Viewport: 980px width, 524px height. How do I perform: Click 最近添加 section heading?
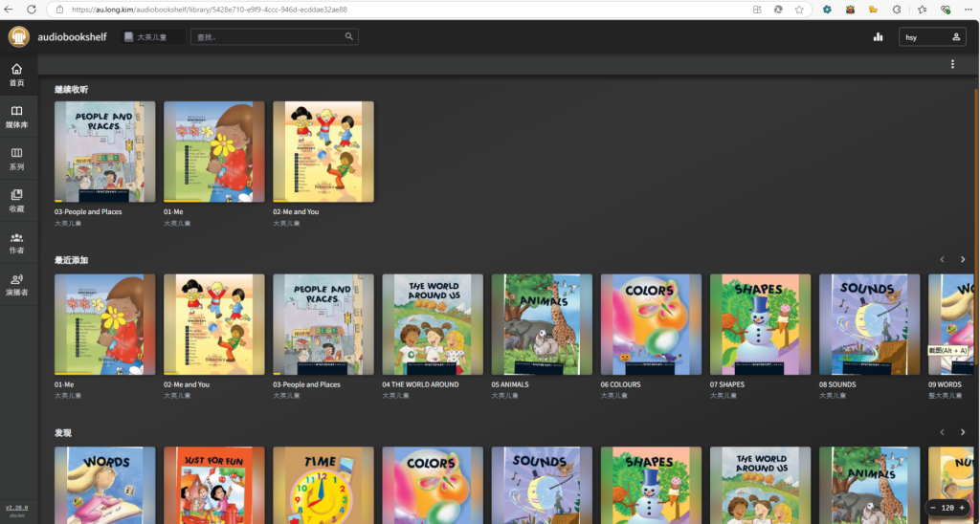pyautogui.click(x=71, y=260)
